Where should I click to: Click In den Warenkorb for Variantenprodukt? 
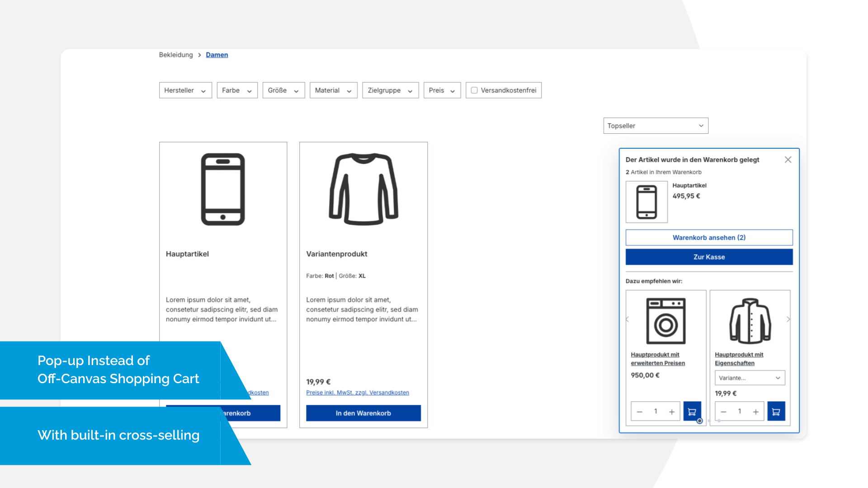(x=363, y=413)
